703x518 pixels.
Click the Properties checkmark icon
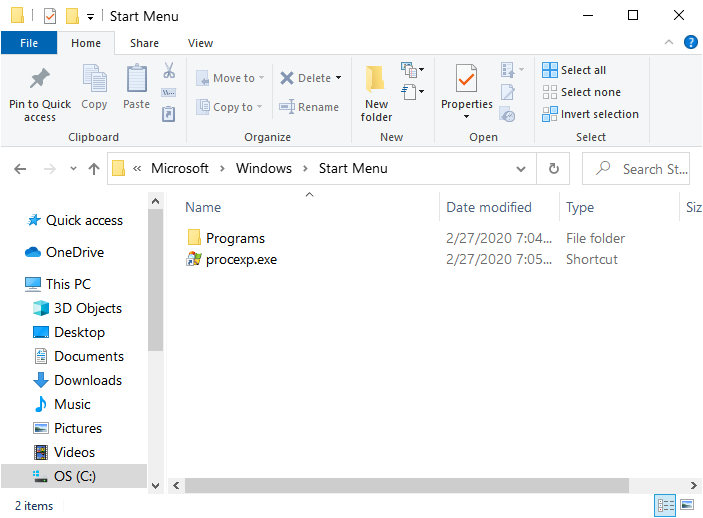pos(466,78)
